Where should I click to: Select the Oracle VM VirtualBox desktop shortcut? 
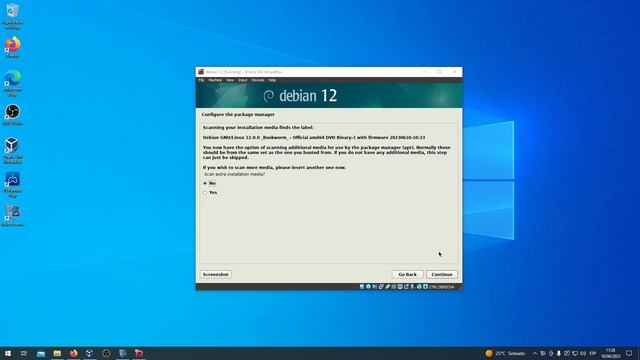pyautogui.click(x=12, y=151)
